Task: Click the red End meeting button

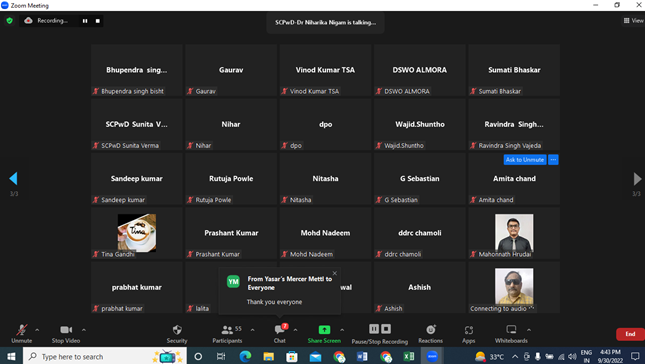Action: click(630, 334)
